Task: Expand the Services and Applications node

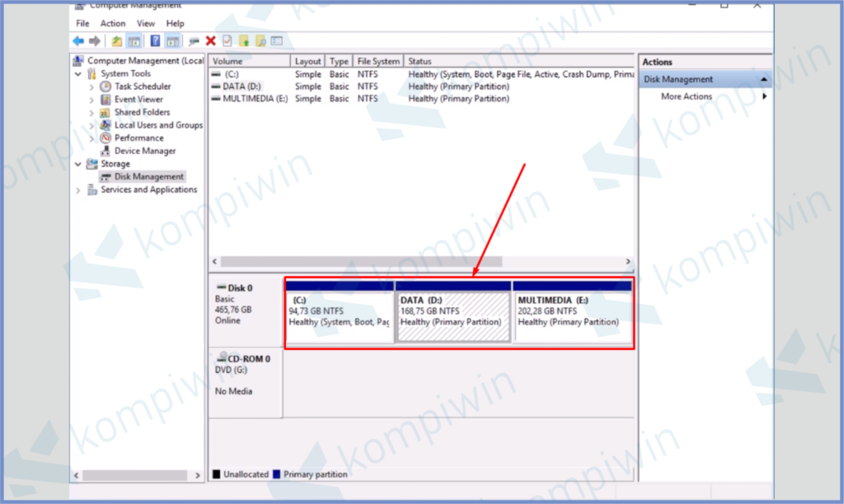Action: pyautogui.click(x=80, y=189)
